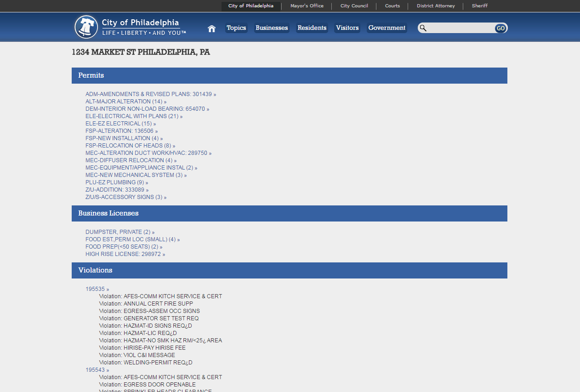Image resolution: width=580 pixels, height=392 pixels.
Task: Expand ELE-Electrical With Plans (21) permits
Action: click(134, 116)
